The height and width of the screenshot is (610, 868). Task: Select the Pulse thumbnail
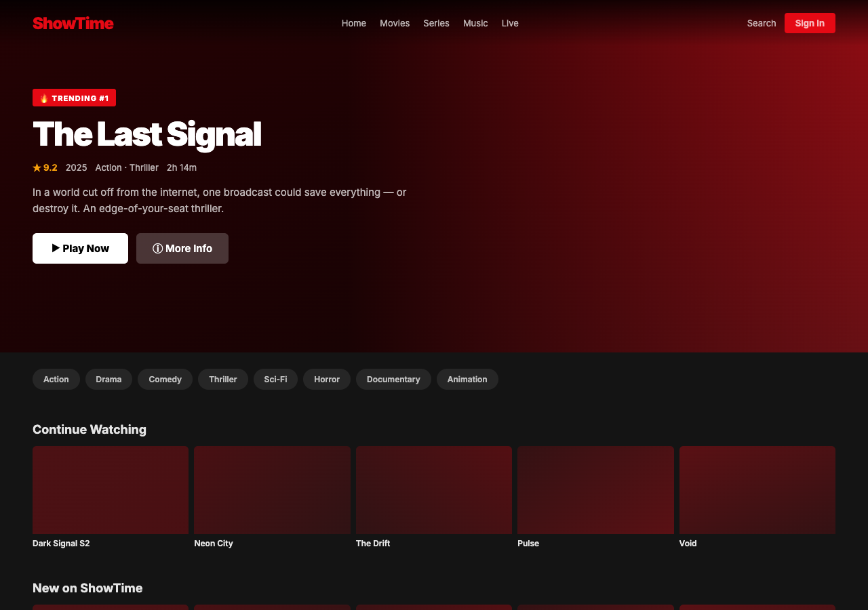(x=595, y=489)
